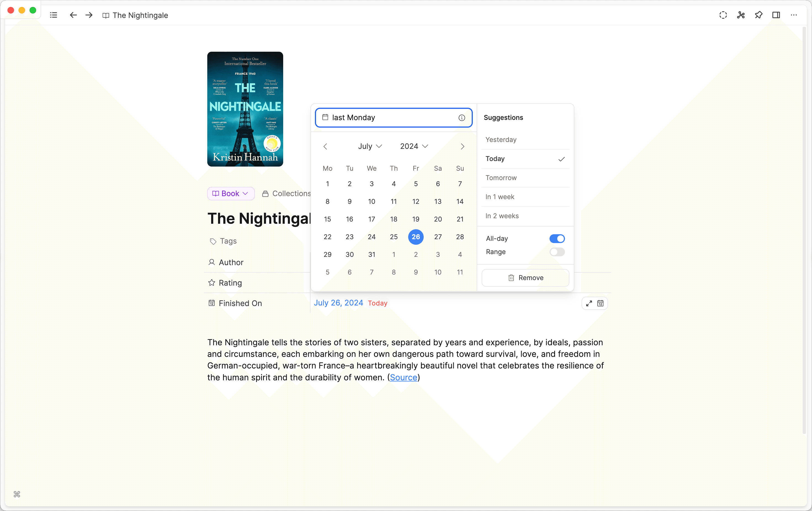812x511 pixels.
Task: Pick July 19 in the calendar
Action: pyautogui.click(x=415, y=219)
